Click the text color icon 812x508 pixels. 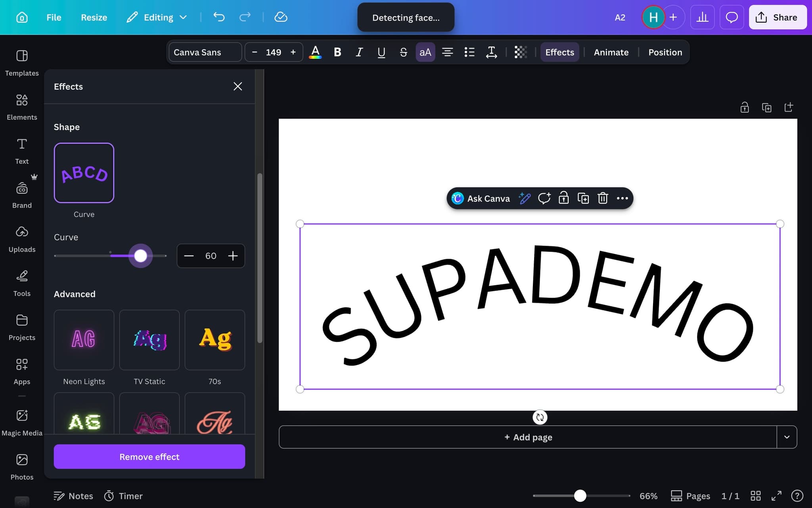coord(315,52)
